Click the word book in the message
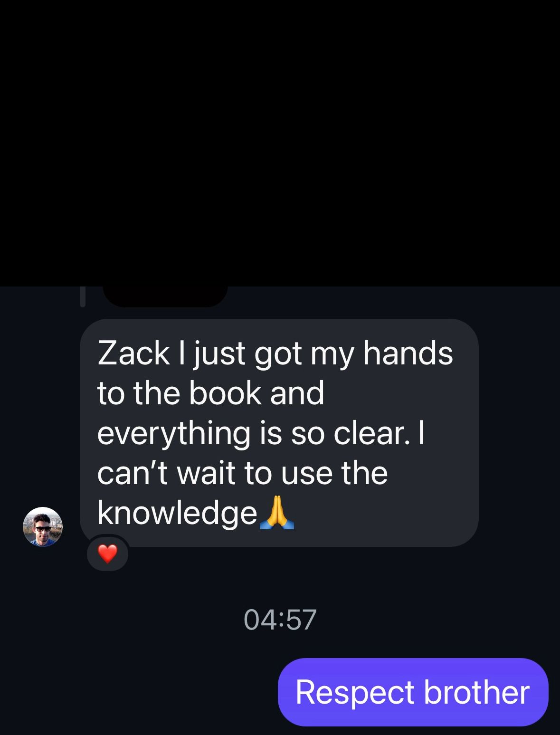This screenshot has height=735, width=560. (226, 393)
